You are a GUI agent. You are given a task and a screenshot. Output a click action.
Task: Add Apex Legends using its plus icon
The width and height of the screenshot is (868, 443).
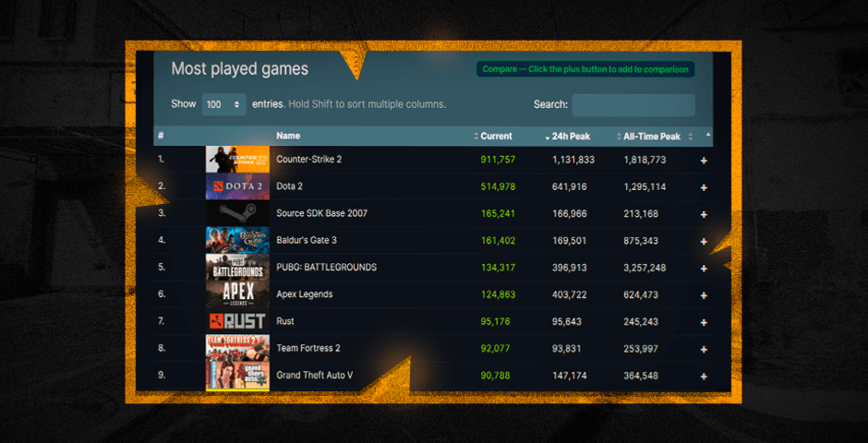(x=704, y=295)
